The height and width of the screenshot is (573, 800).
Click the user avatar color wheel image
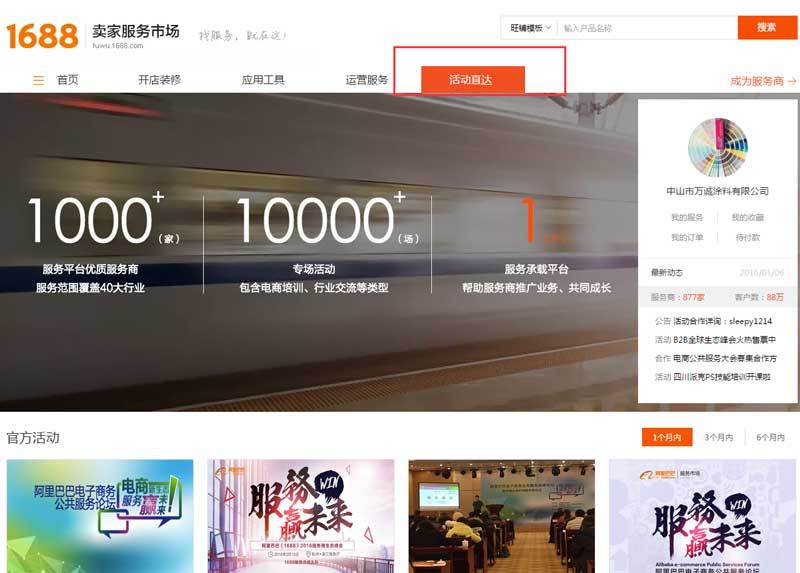click(x=718, y=147)
